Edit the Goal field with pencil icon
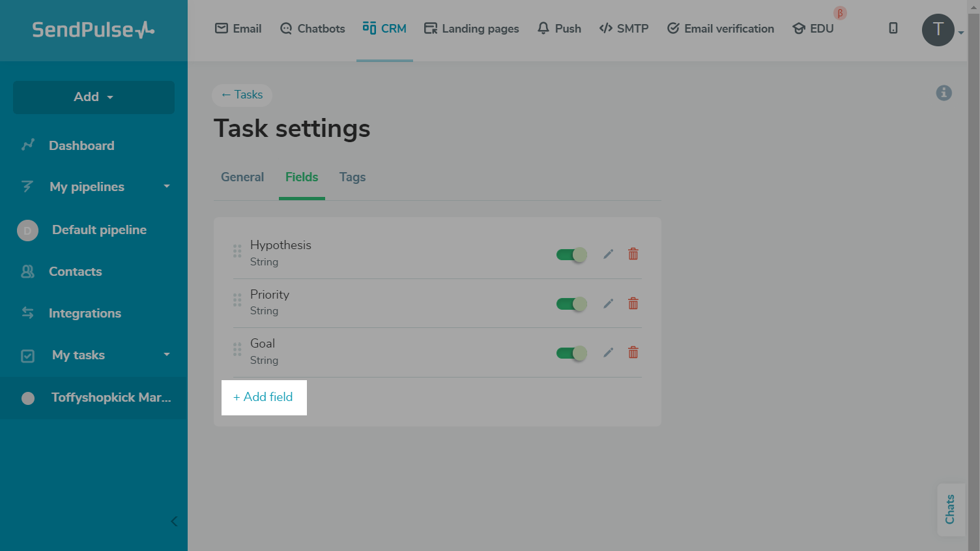980x551 pixels. click(x=608, y=353)
